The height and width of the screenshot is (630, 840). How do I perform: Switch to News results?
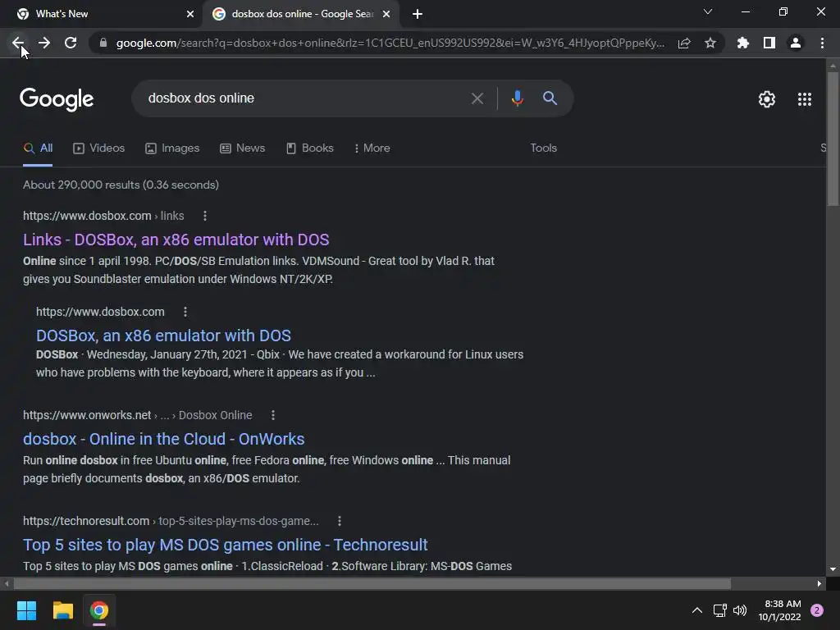point(243,148)
